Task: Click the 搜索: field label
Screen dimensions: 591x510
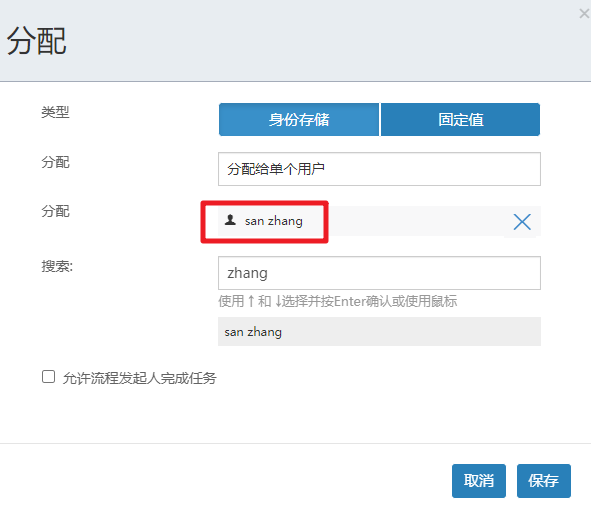Action: (57, 266)
